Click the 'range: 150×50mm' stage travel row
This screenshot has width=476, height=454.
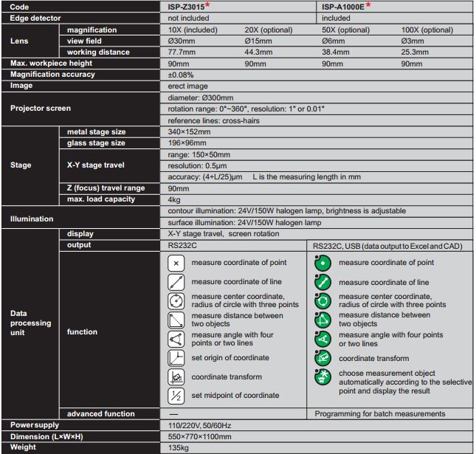click(x=317, y=154)
